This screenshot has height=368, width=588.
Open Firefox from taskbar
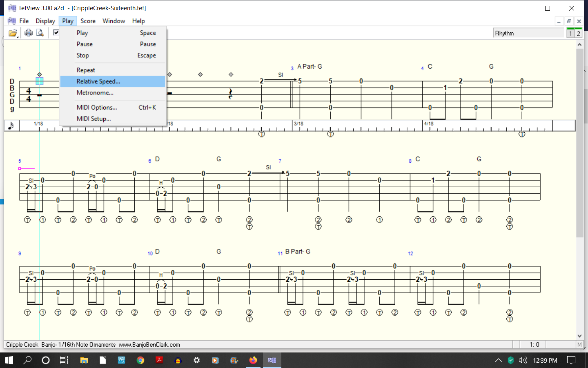253,360
